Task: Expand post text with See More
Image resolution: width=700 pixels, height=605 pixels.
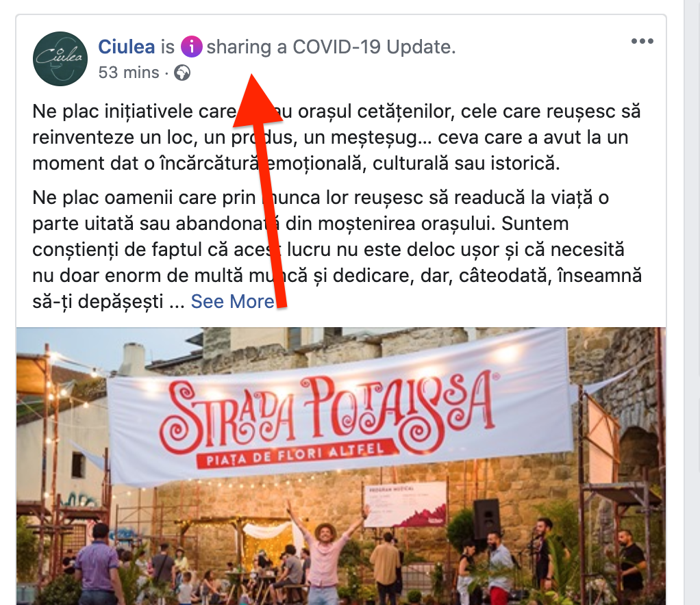Action: point(233,302)
